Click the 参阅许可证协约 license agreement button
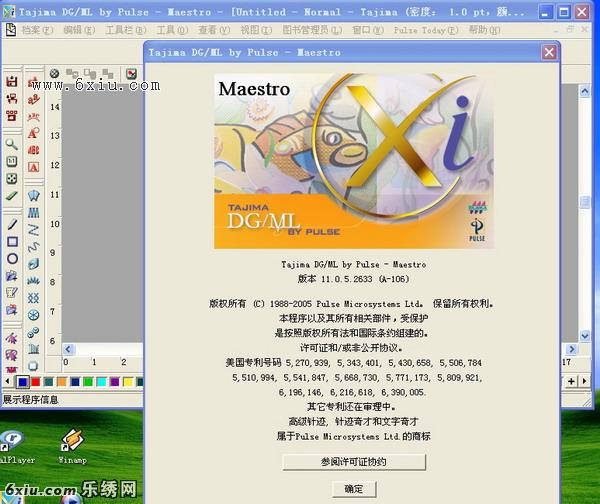This screenshot has height=504, width=600. [354, 462]
